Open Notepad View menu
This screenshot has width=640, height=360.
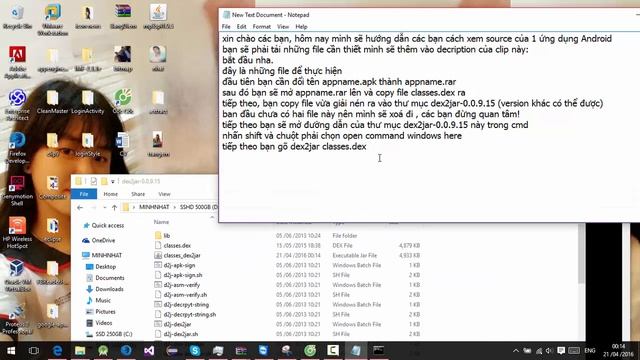283,27
